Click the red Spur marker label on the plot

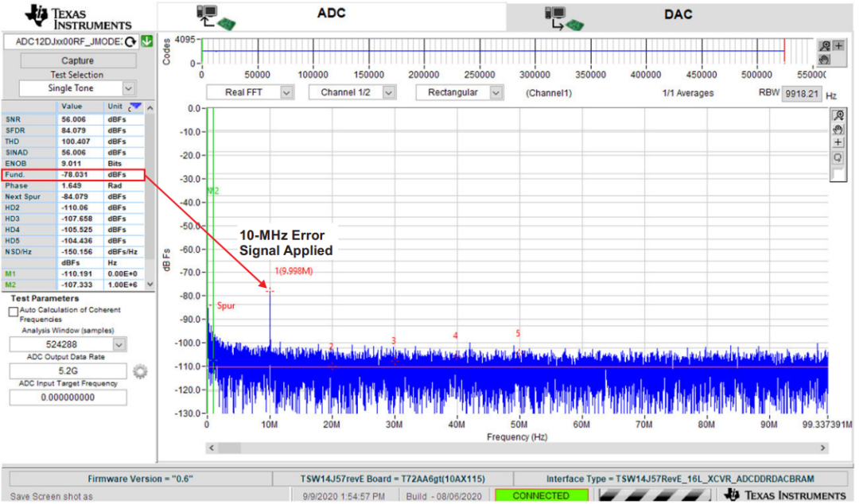tap(226, 306)
